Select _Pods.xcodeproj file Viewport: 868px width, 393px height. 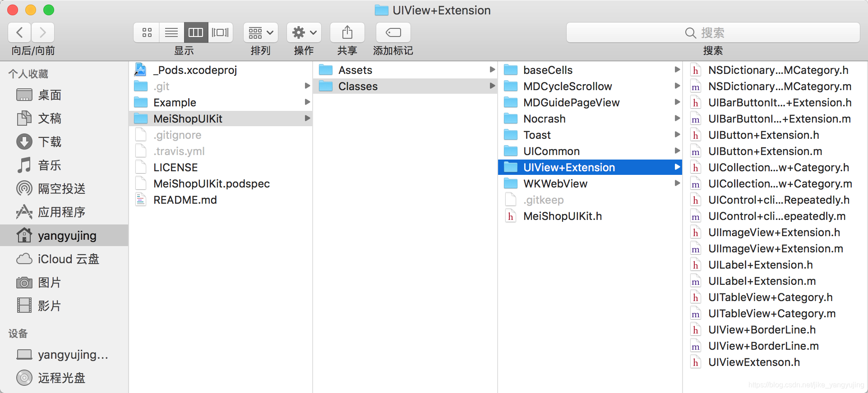point(221,70)
